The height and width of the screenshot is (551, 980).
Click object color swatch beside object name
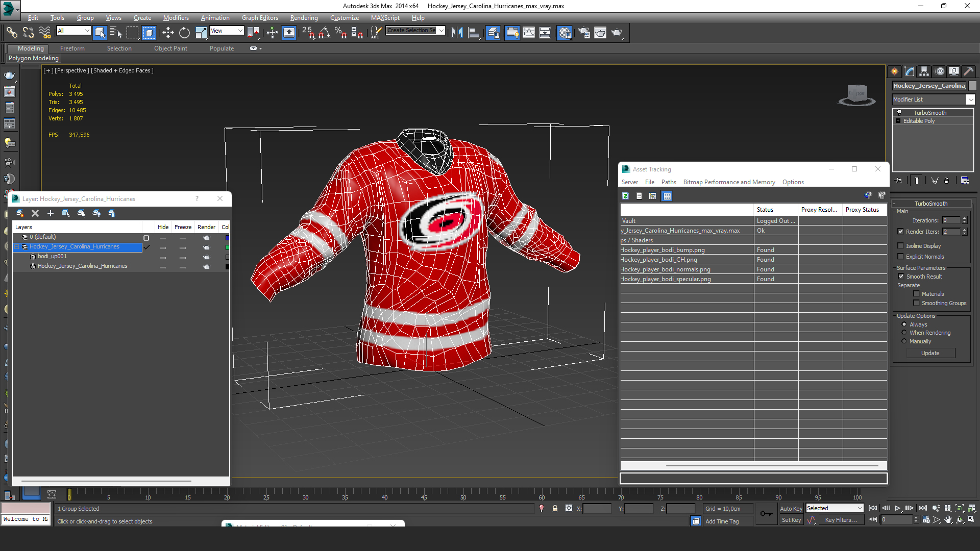coord(972,86)
